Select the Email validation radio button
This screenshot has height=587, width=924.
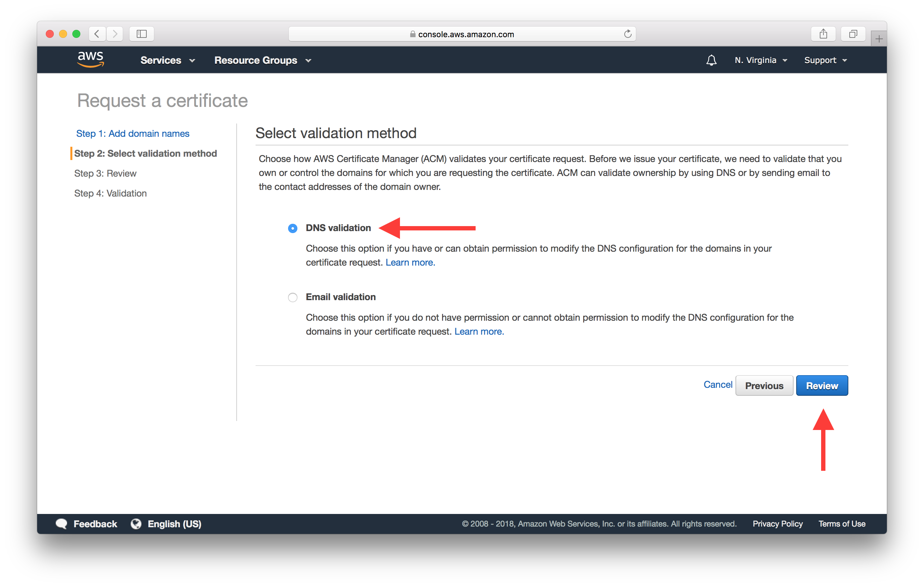[x=292, y=297]
